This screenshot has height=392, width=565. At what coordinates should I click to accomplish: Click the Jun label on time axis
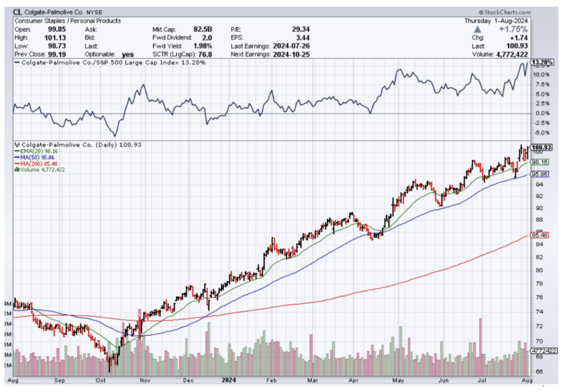pos(444,380)
